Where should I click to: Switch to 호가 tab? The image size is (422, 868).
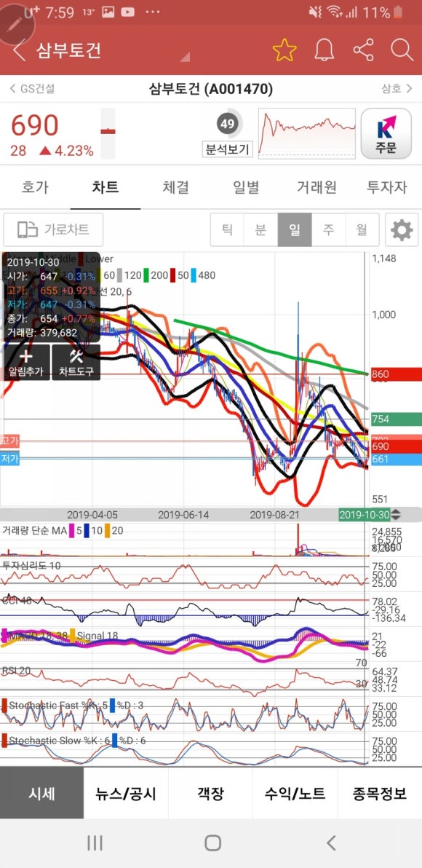click(x=35, y=187)
